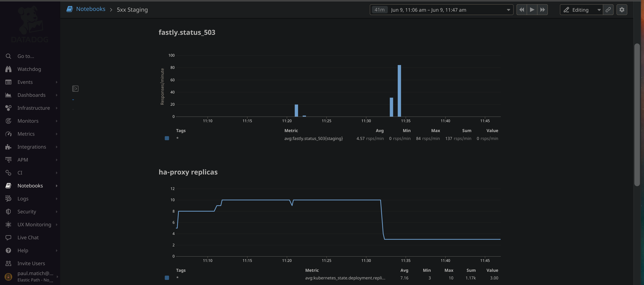
Task: Open the time range dropdown
Action: (508, 10)
